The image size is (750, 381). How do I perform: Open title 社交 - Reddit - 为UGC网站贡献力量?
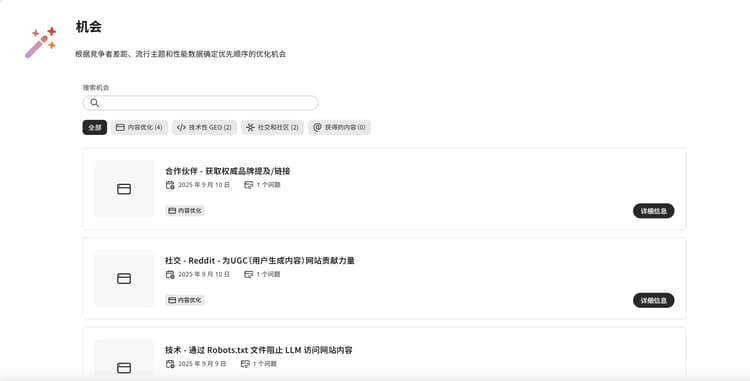(260, 260)
